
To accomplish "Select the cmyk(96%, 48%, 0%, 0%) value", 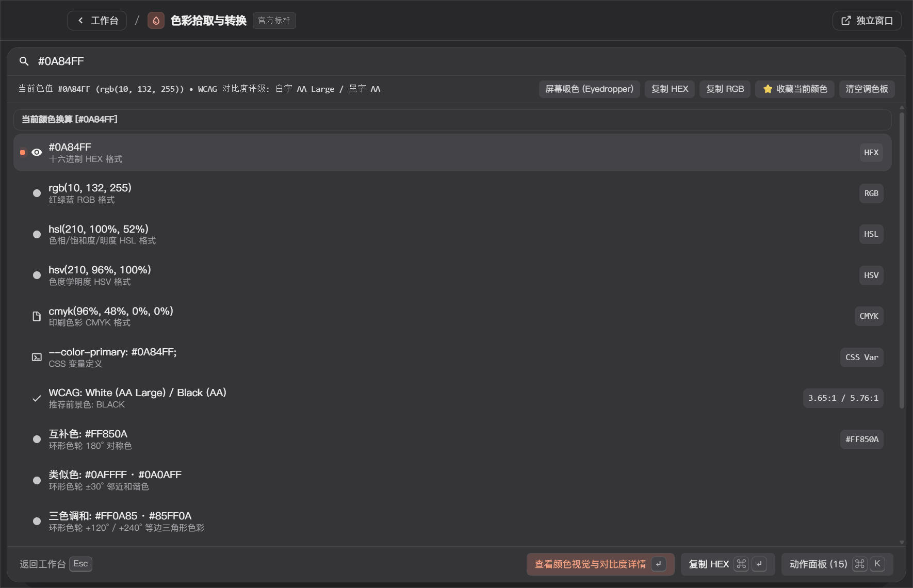I will [111, 311].
